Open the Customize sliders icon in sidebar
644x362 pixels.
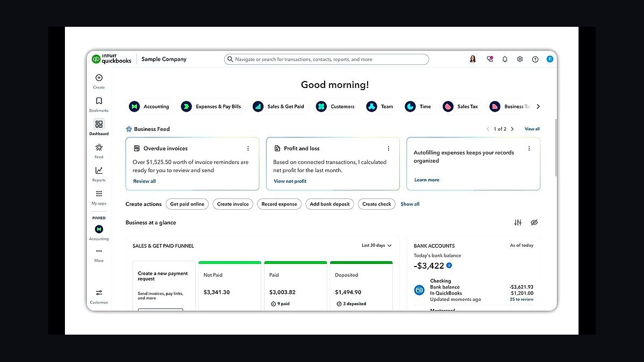click(x=99, y=293)
